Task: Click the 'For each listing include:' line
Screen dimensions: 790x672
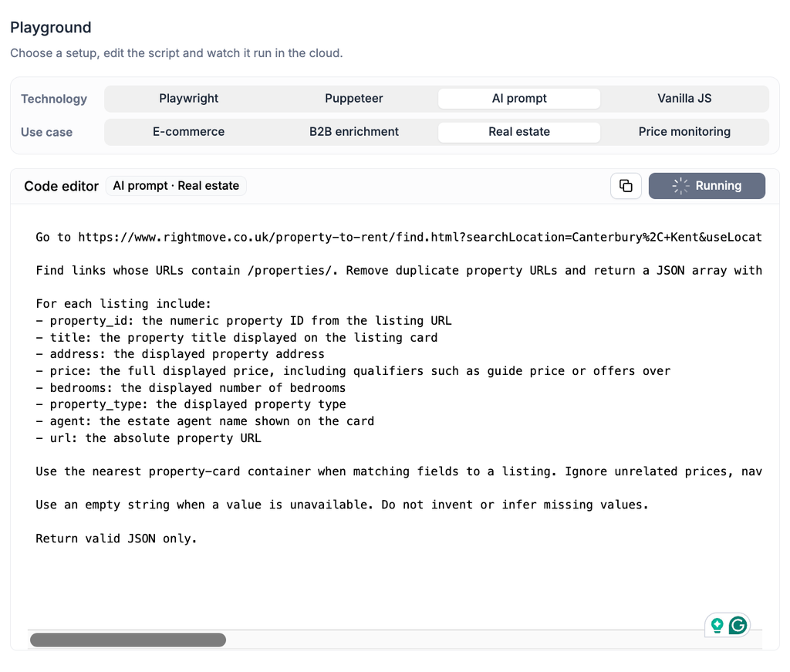Action: coord(123,304)
